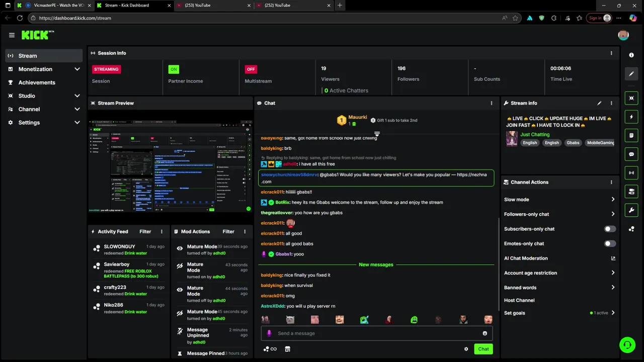The height and width of the screenshot is (362, 644).
Task: Click the browser address bar URL
Action: tap(75, 18)
